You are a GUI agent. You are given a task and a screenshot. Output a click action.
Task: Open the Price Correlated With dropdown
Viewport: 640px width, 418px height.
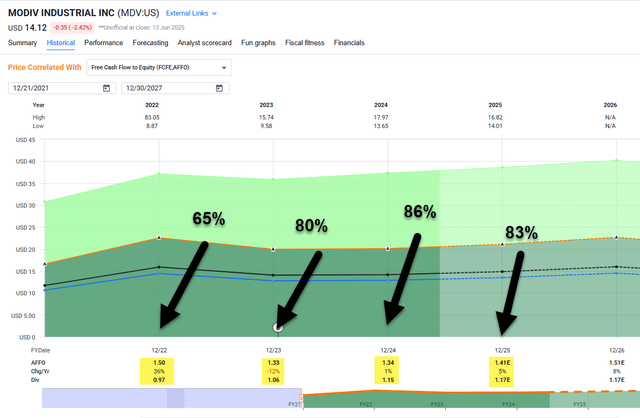point(159,67)
